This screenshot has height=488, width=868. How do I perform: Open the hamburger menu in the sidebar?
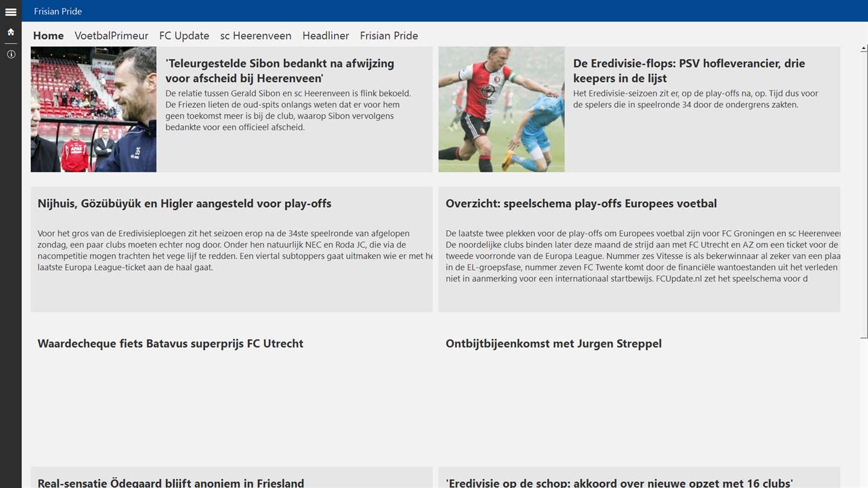[10, 11]
